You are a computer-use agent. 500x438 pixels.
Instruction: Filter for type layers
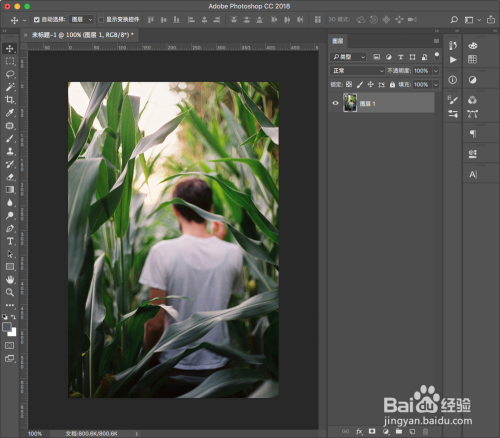(x=401, y=57)
